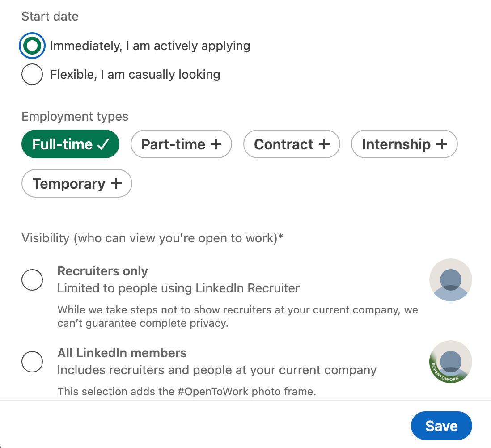Select Flexible, I am casually looking

(32, 74)
